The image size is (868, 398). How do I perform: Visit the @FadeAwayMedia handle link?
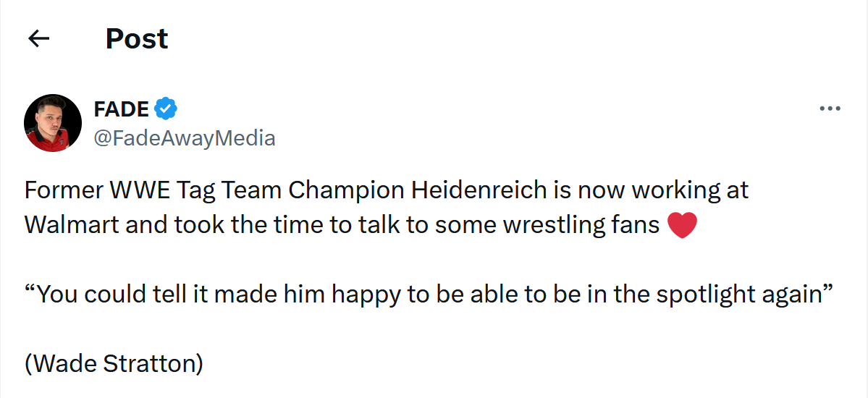185,137
